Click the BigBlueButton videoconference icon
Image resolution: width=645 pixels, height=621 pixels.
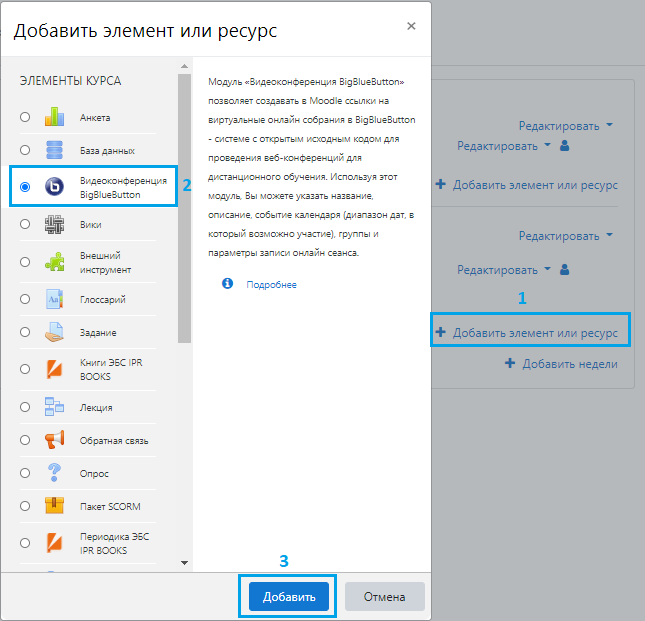click(x=54, y=187)
